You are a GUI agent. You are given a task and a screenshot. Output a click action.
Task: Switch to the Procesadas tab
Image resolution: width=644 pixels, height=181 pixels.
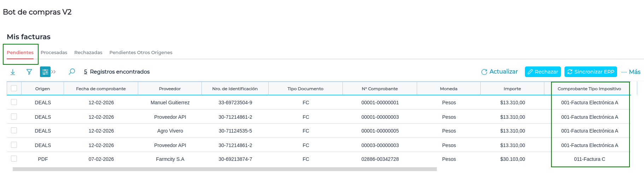pos(54,52)
